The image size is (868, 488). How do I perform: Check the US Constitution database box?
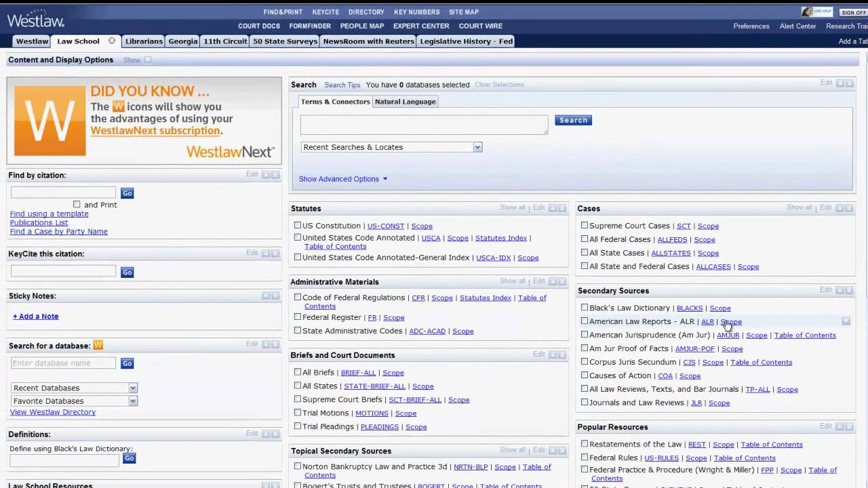(298, 225)
